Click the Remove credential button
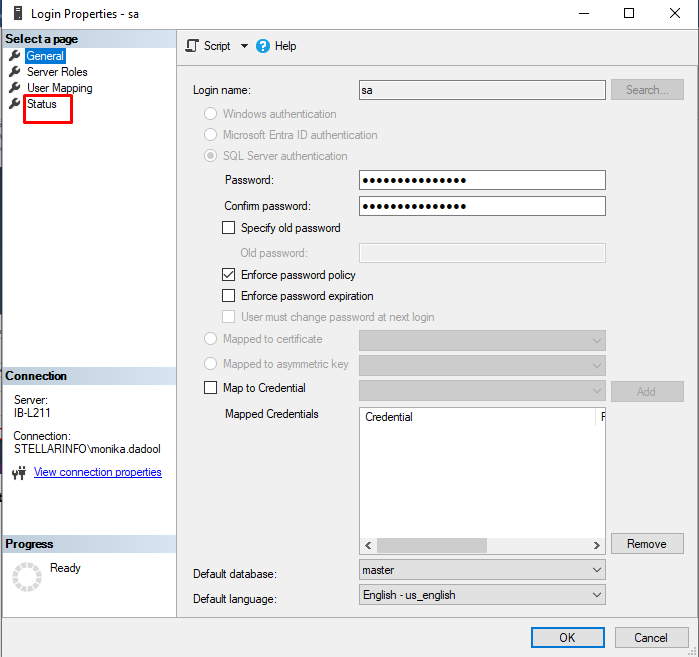This screenshot has width=699, height=657. tap(647, 543)
